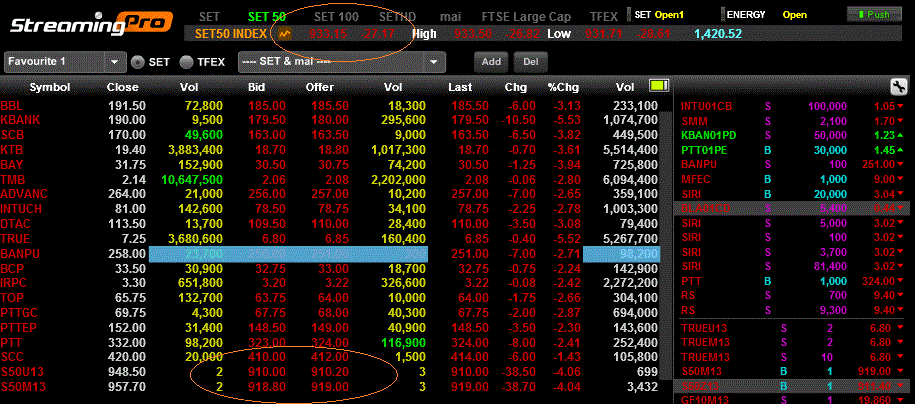Open the wrench settings icon

(x=899, y=88)
